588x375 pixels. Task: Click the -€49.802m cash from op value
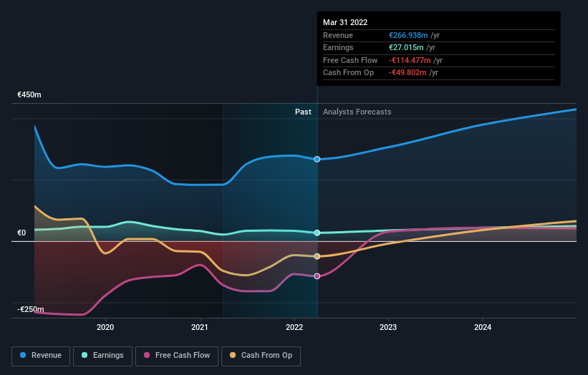[408, 73]
